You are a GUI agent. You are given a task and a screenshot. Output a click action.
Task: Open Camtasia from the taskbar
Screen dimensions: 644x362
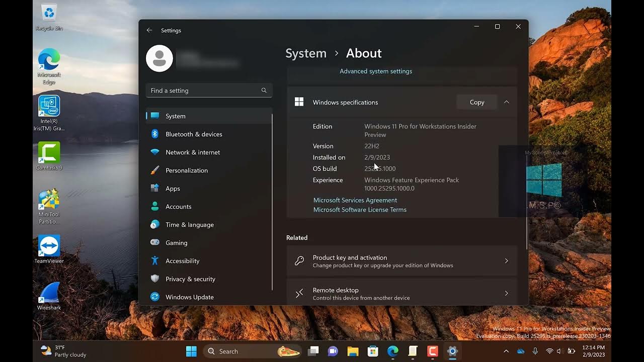point(433,351)
